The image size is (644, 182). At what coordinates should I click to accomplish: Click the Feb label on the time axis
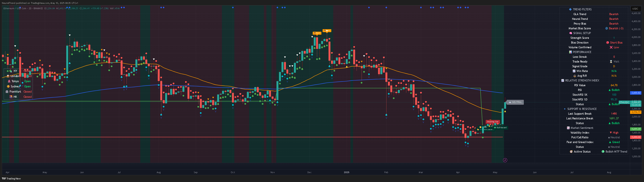point(386,172)
